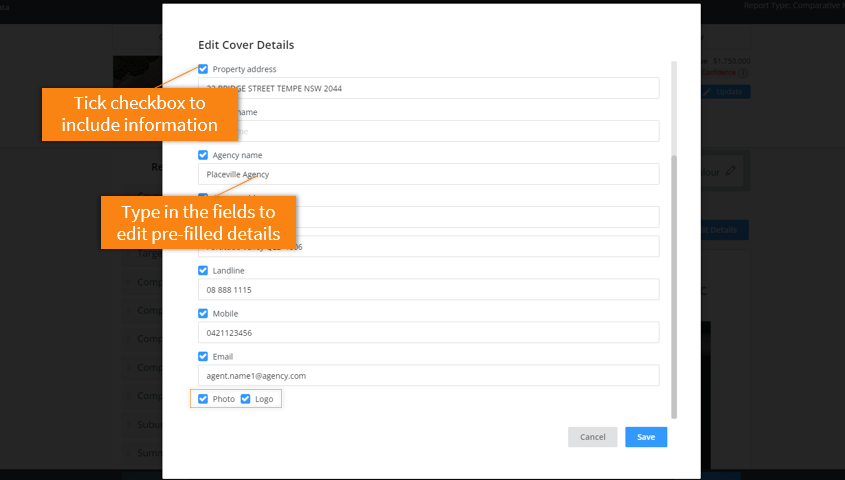Uncheck the Landline checkbox
845x480 pixels.
point(203,270)
